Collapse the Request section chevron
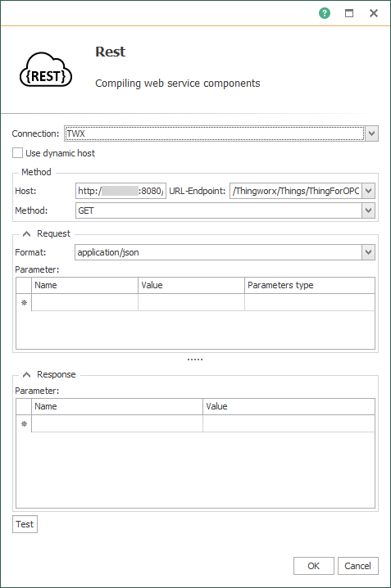The width and height of the screenshot is (391, 588). [26, 233]
